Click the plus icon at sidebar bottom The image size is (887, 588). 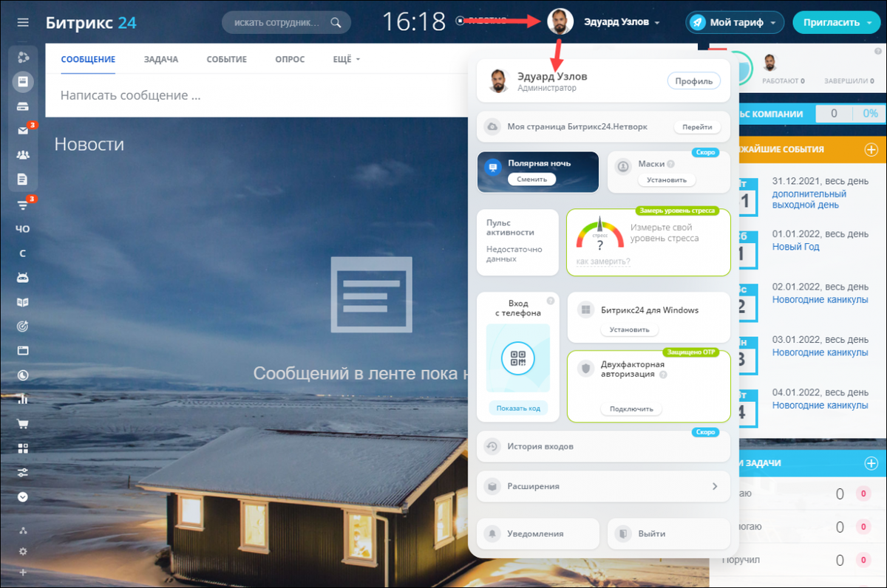tap(23, 572)
